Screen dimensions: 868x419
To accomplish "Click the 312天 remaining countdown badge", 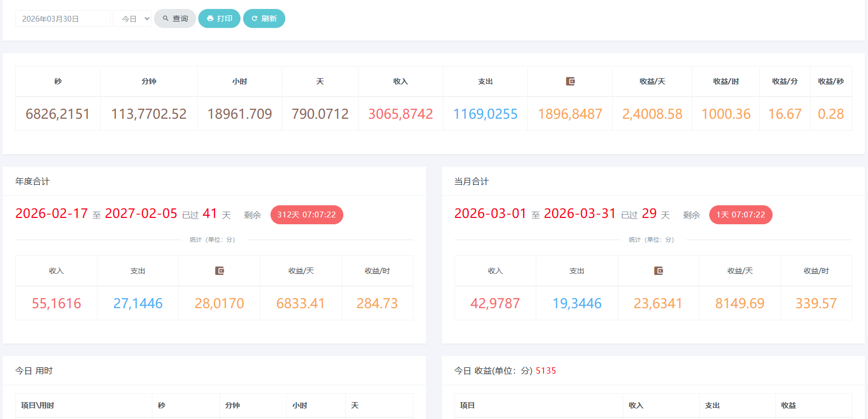I will (x=306, y=215).
